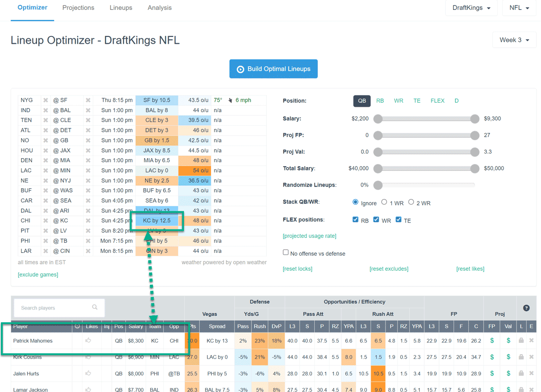Filter position by FLEX
The image size is (541, 392).
[x=437, y=101]
